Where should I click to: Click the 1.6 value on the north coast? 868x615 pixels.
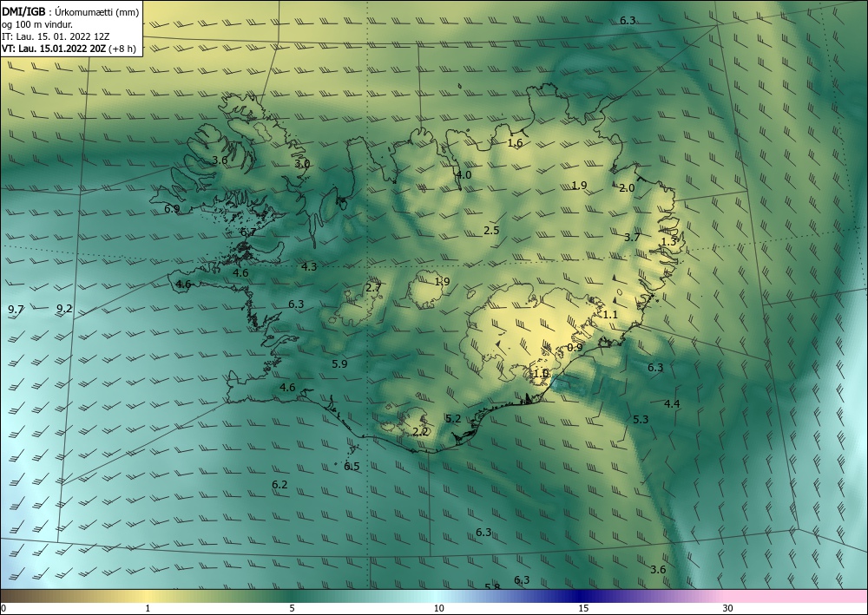(515, 142)
